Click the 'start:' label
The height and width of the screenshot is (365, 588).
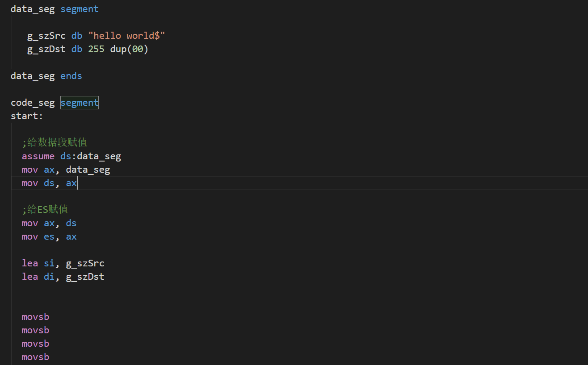pos(27,116)
